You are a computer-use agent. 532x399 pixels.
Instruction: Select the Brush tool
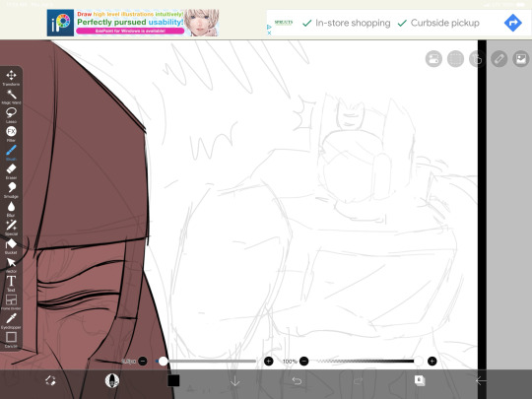point(11,153)
